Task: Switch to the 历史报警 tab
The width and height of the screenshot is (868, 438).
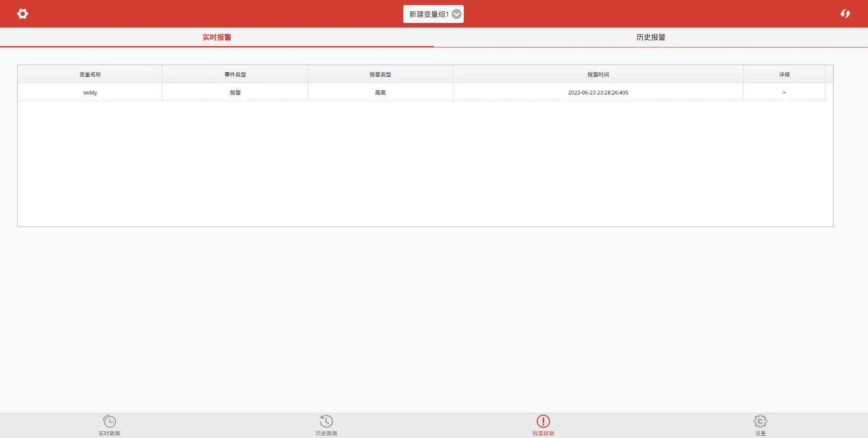Action: 651,38
